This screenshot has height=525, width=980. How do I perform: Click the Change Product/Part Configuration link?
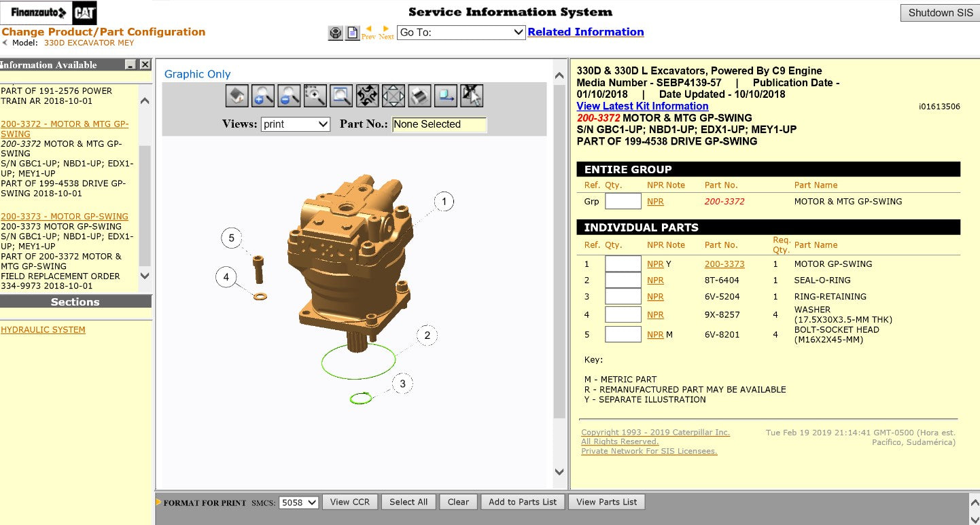point(103,32)
